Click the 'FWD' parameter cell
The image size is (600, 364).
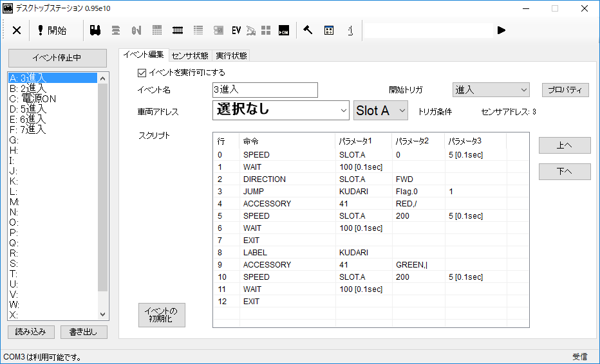pyautogui.click(x=418, y=179)
